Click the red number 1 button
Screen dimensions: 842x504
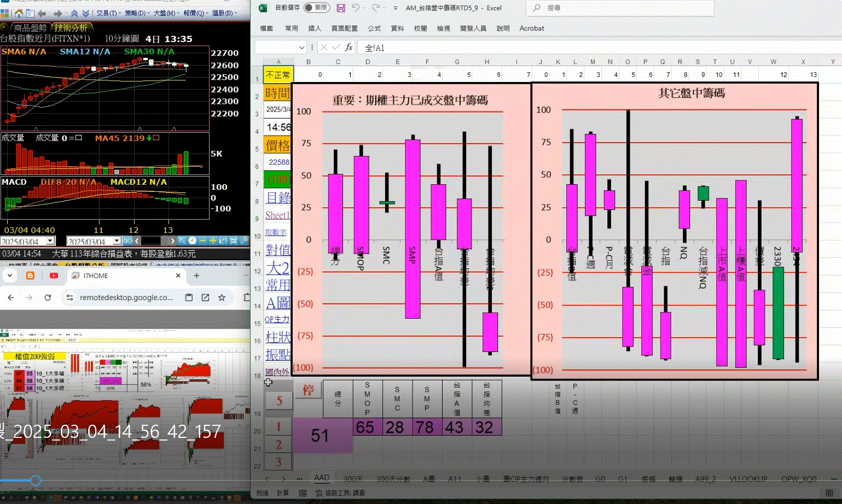tap(278, 426)
